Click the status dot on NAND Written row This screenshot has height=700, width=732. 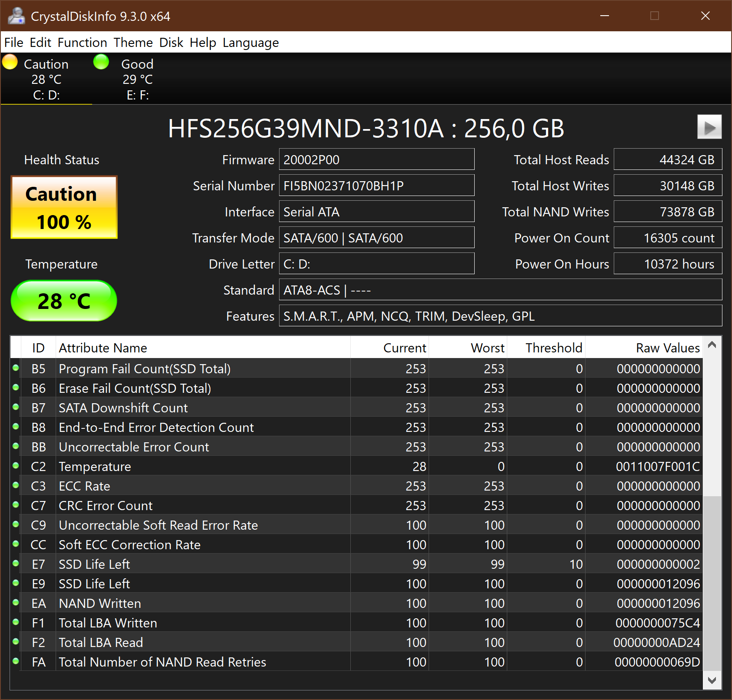pos(16,603)
